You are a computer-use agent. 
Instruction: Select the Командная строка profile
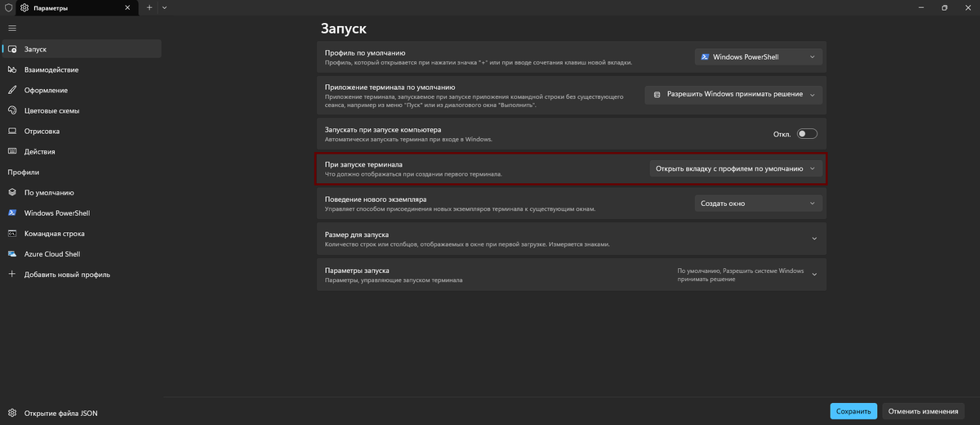[82, 234]
